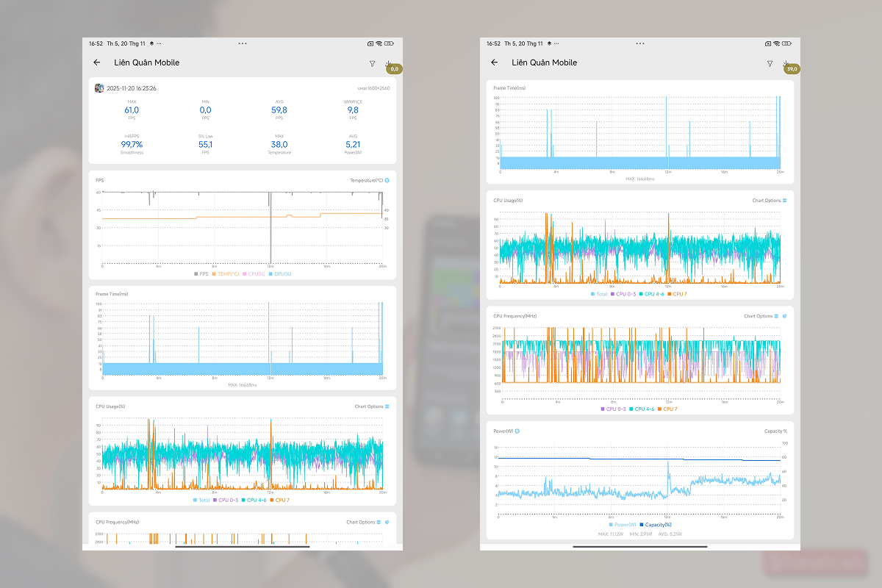Screen dimensions: 882x588
Task: Toggle CPU 7 legend in left CPU Usage chart
Action: coord(280,500)
